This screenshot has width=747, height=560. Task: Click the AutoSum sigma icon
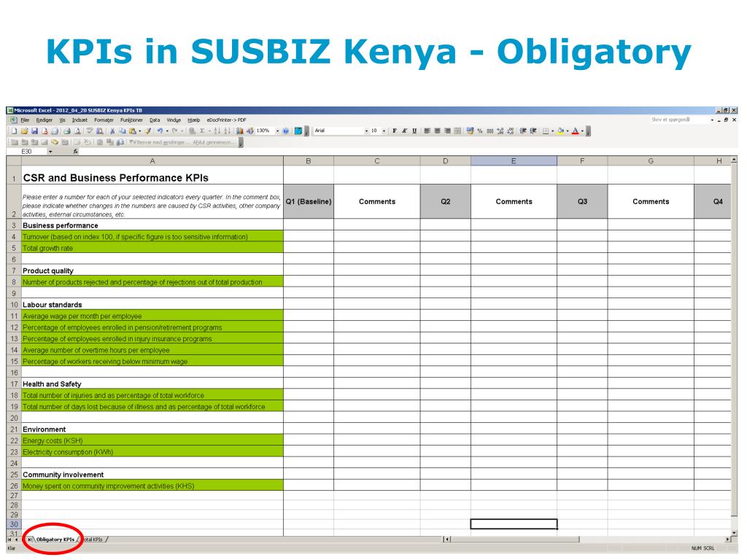click(202, 131)
